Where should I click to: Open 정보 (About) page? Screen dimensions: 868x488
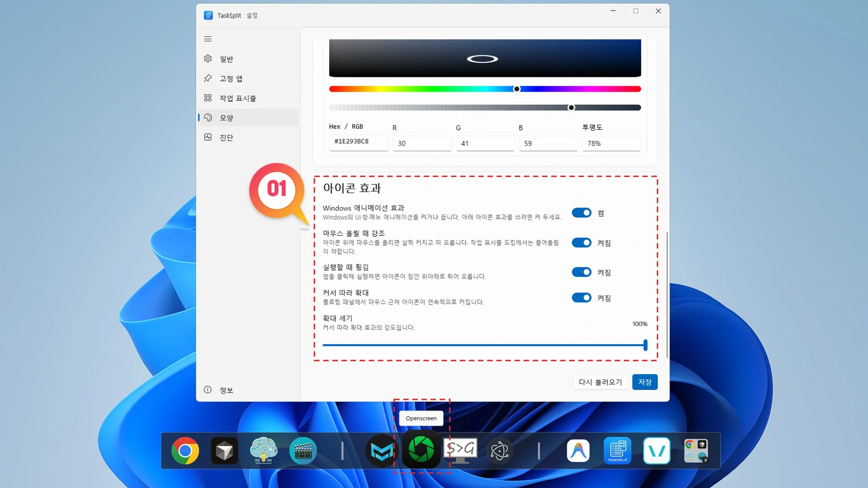248,390
